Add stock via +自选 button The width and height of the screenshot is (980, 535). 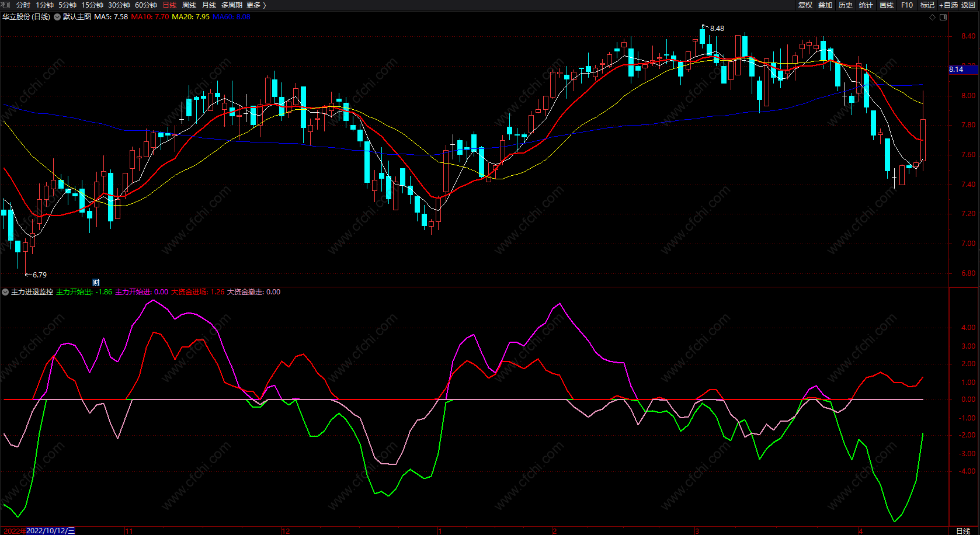click(x=948, y=5)
